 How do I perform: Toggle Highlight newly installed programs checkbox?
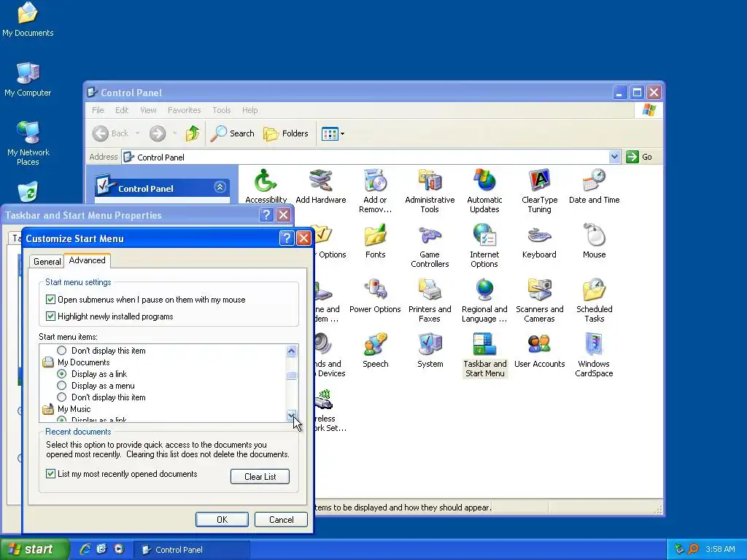tap(50, 316)
